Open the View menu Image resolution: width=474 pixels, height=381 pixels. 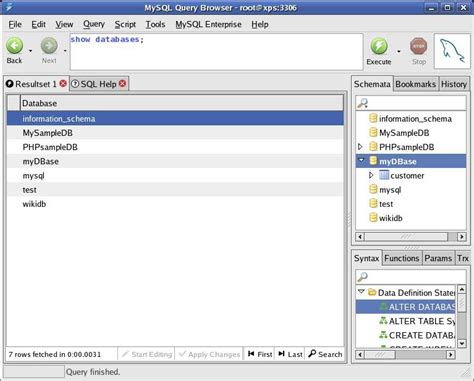(64, 24)
